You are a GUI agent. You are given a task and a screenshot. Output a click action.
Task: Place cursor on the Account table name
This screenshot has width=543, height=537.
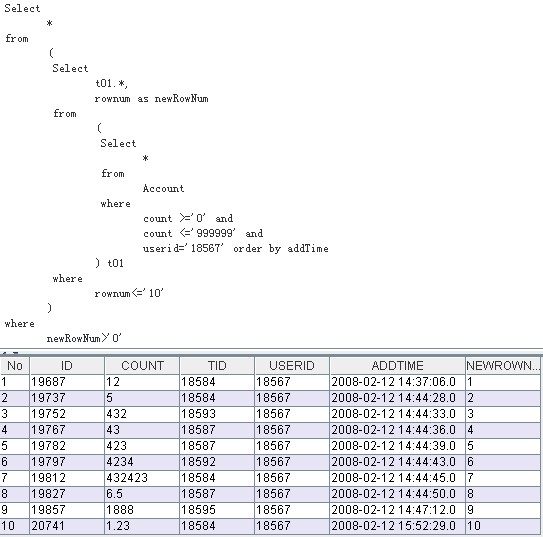(163, 189)
